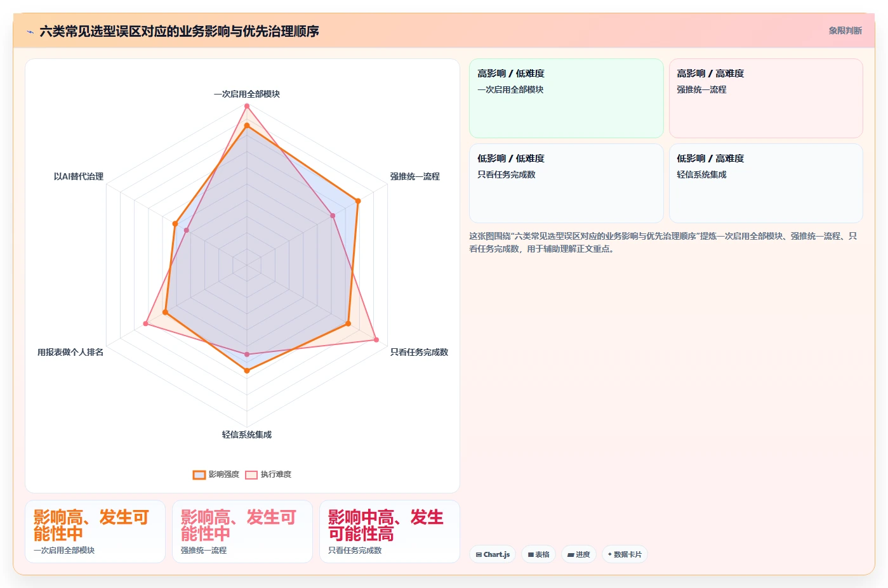
Task: Click the pink data point on 以AI替代治理 axis
Action: tap(186, 230)
